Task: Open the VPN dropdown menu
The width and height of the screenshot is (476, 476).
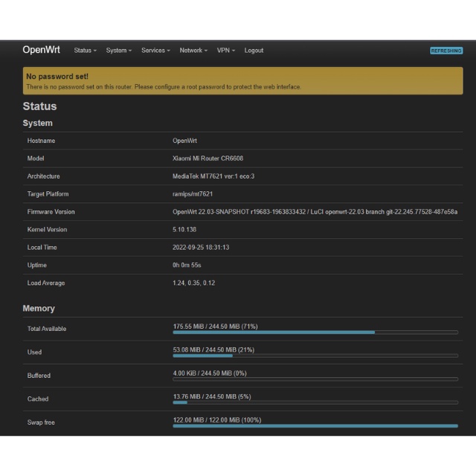Action: tap(225, 51)
